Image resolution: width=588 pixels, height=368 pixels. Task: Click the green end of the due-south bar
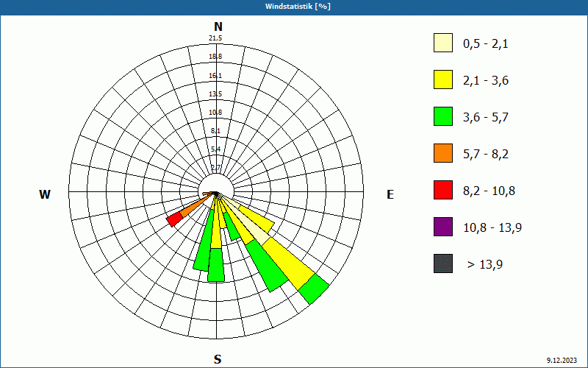[x=216, y=265]
